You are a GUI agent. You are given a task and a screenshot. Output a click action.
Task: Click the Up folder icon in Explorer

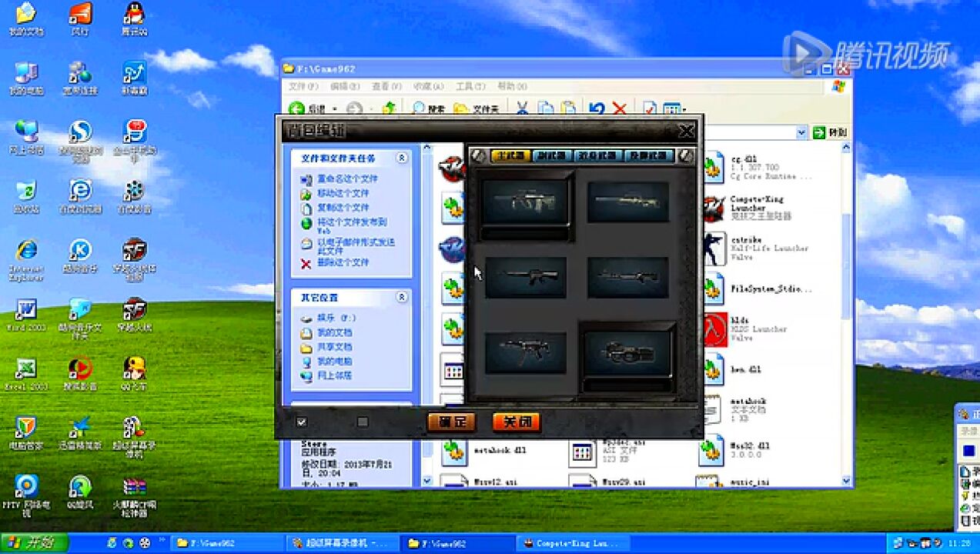(x=390, y=108)
